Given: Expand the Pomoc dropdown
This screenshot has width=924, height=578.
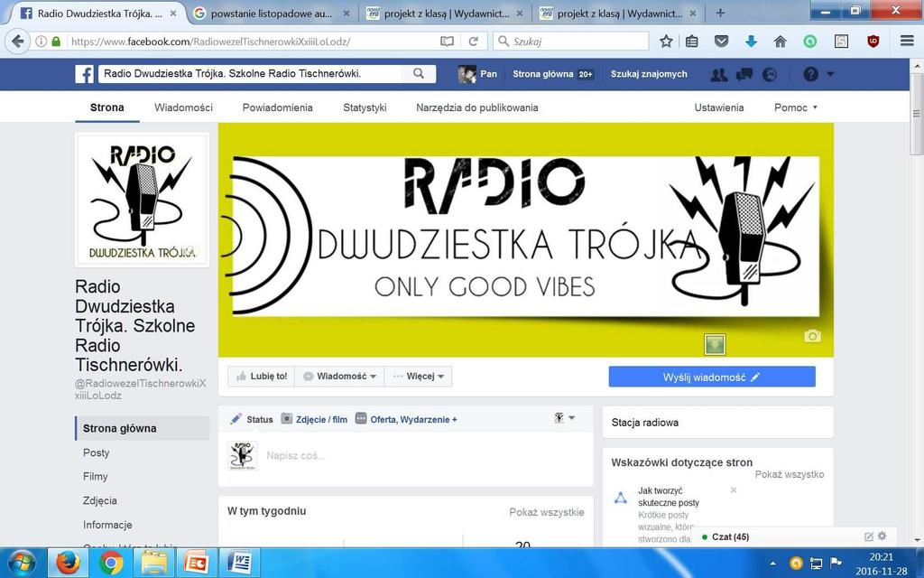Looking at the screenshot, I should click(x=796, y=107).
